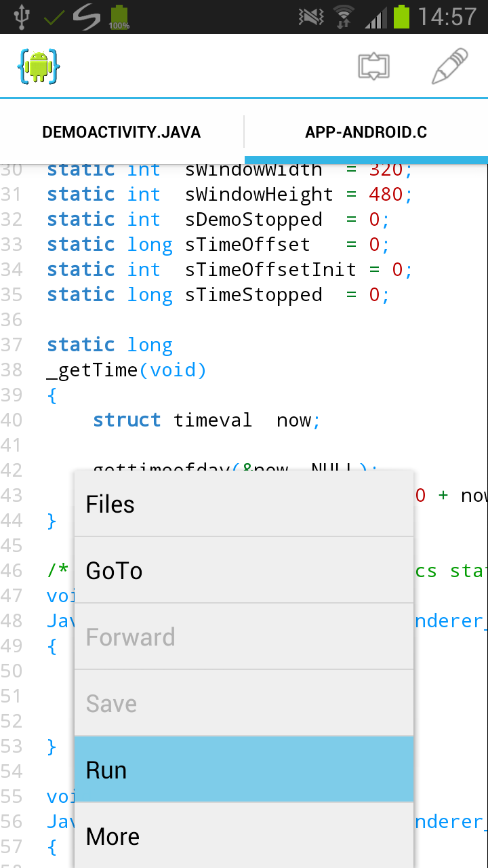The image size is (488, 868).
Task: Choose GoTo in the popup menu
Action: (244, 570)
